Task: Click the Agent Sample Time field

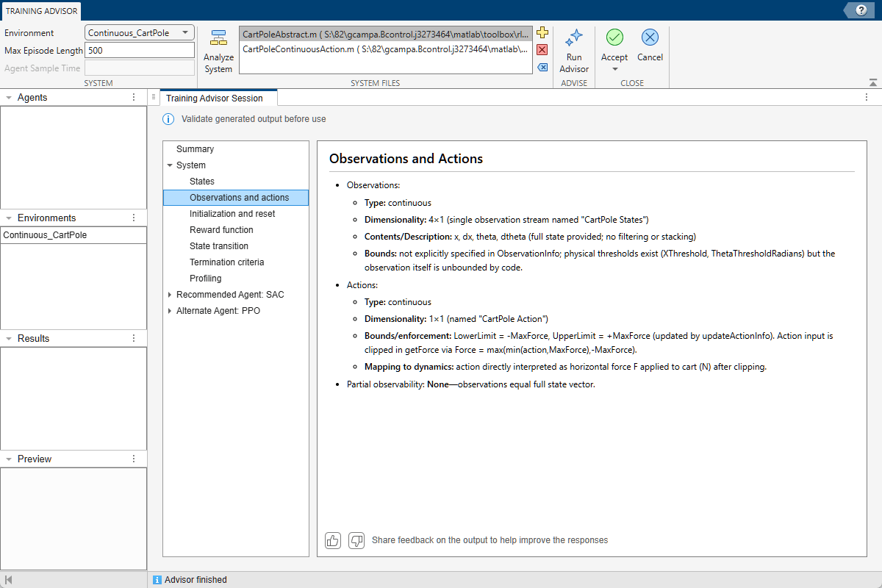Action: point(140,68)
